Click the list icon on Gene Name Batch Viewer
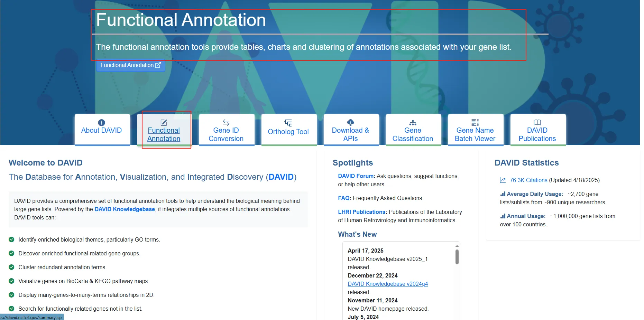Screen dimensions: 644x320 [475, 122]
